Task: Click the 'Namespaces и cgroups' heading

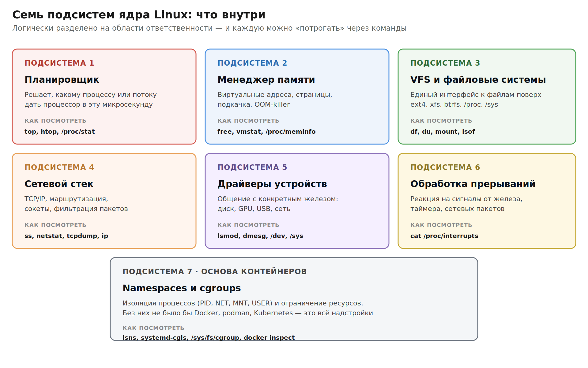Action: (182, 288)
